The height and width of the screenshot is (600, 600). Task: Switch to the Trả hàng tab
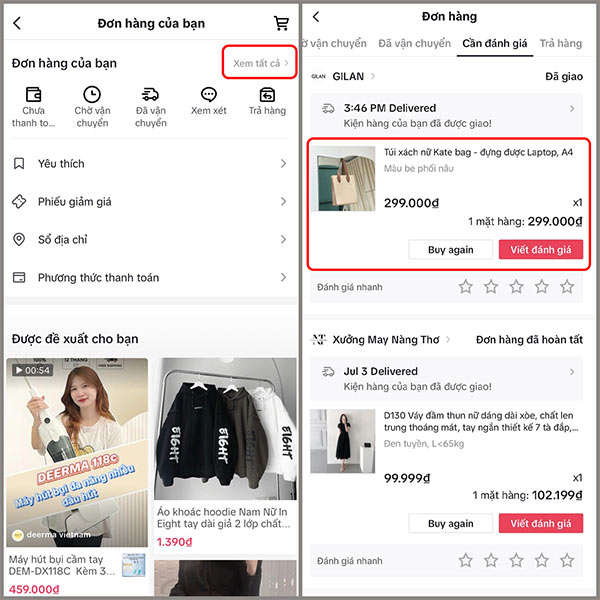pos(561,43)
